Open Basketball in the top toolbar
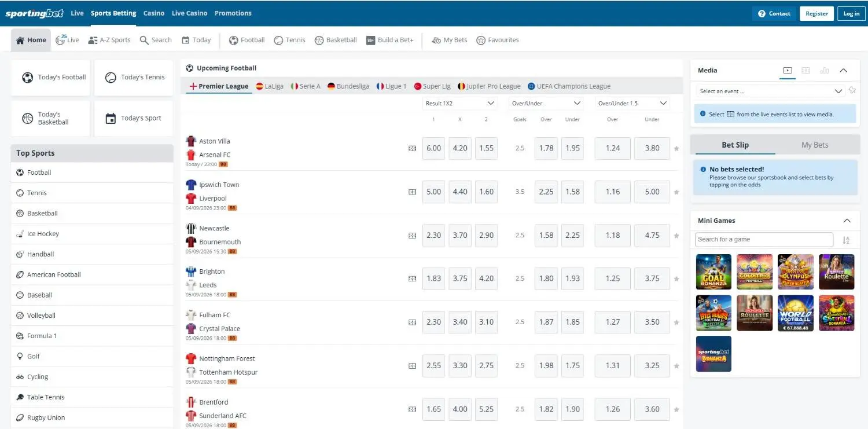 (336, 40)
